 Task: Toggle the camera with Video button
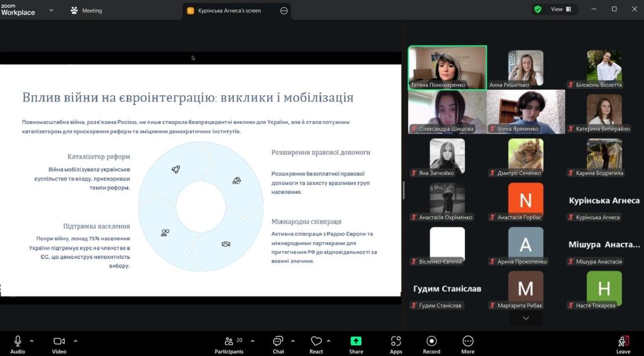click(59, 342)
